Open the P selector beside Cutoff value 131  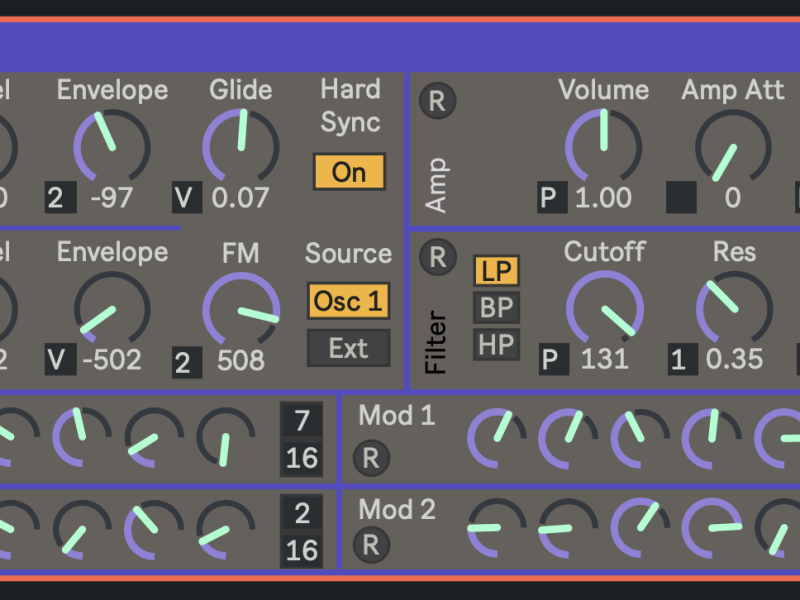549,359
